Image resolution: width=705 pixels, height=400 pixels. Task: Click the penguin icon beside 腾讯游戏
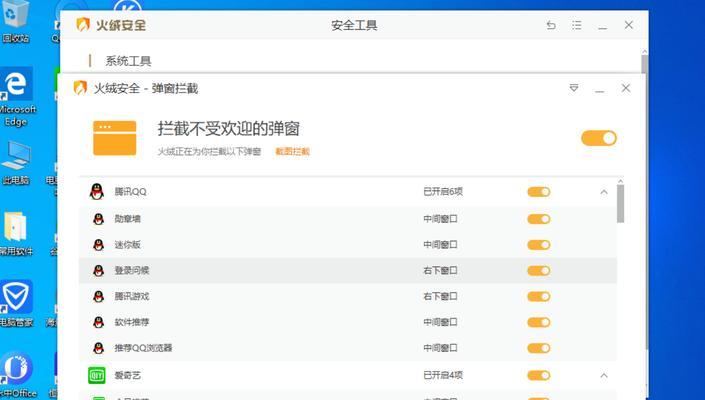(x=98, y=297)
